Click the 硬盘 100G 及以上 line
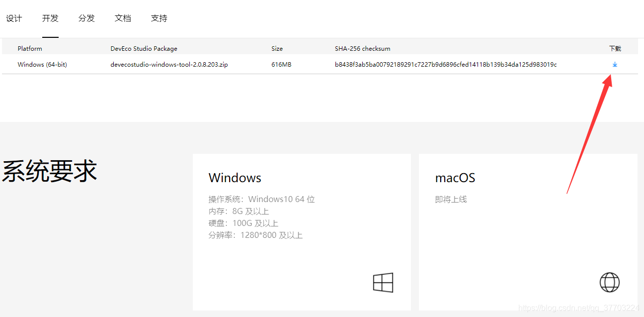The image size is (644, 317). (243, 223)
